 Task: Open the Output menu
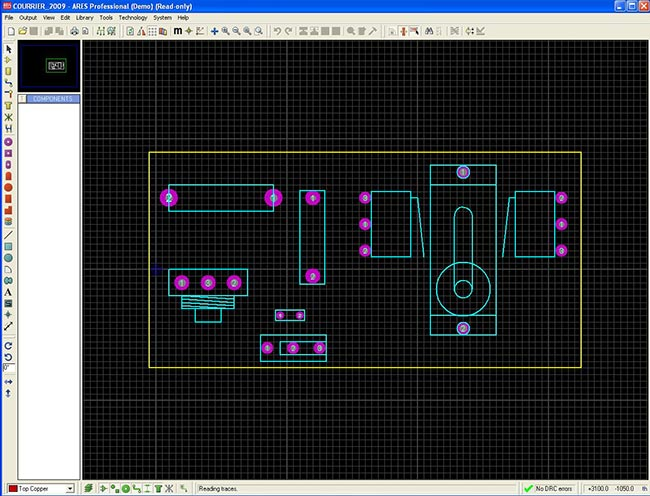[x=28, y=18]
